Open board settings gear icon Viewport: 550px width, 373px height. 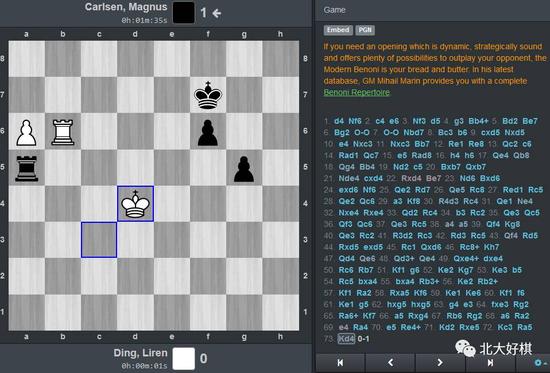coord(539,362)
